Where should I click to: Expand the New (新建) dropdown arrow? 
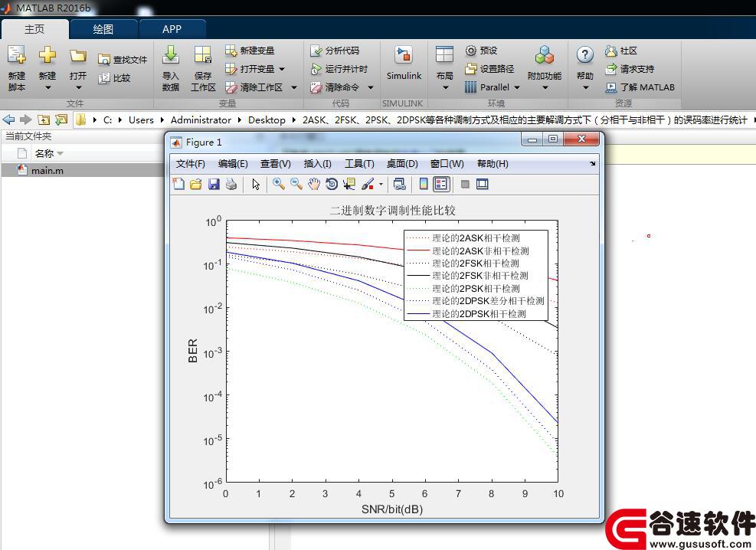47,88
